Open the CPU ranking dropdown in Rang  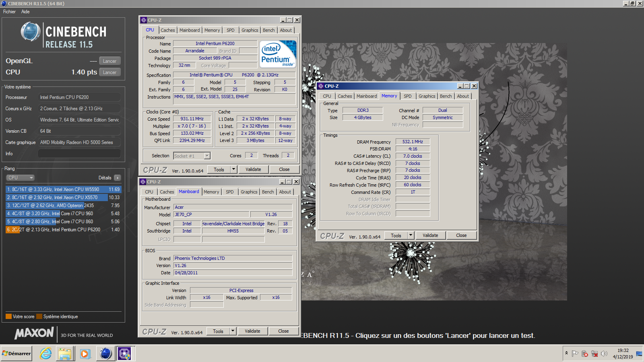pyautogui.click(x=20, y=178)
